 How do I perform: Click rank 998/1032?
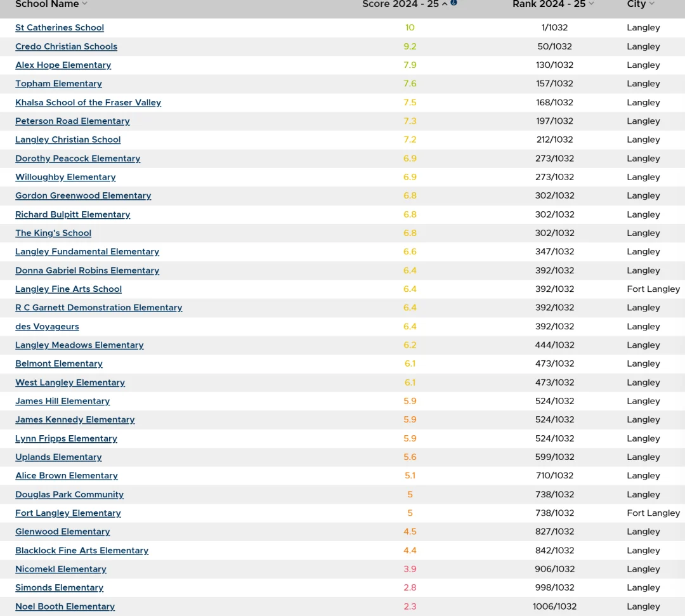click(555, 587)
